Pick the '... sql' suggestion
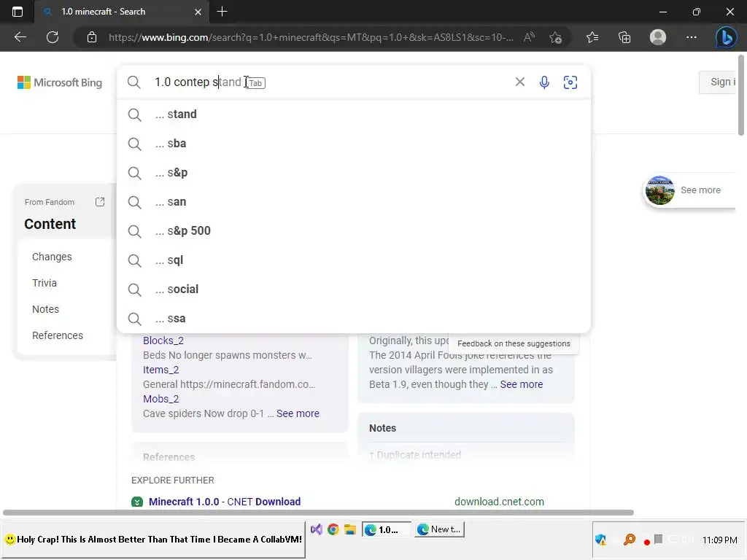 [x=354, y=260]
